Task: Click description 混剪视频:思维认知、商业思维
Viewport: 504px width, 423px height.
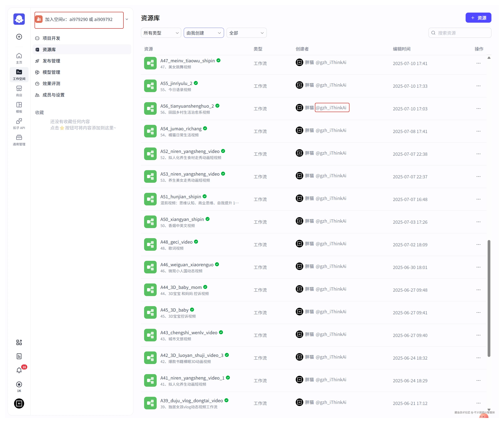Action: (199, 203)
